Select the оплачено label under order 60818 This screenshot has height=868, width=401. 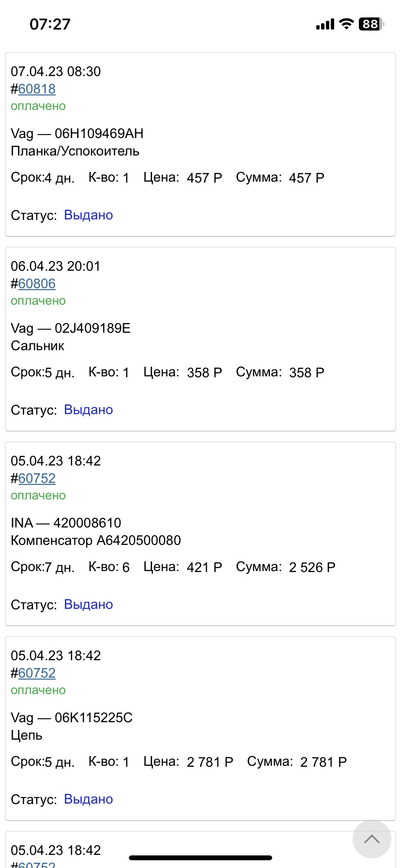(x=38, y=106)
